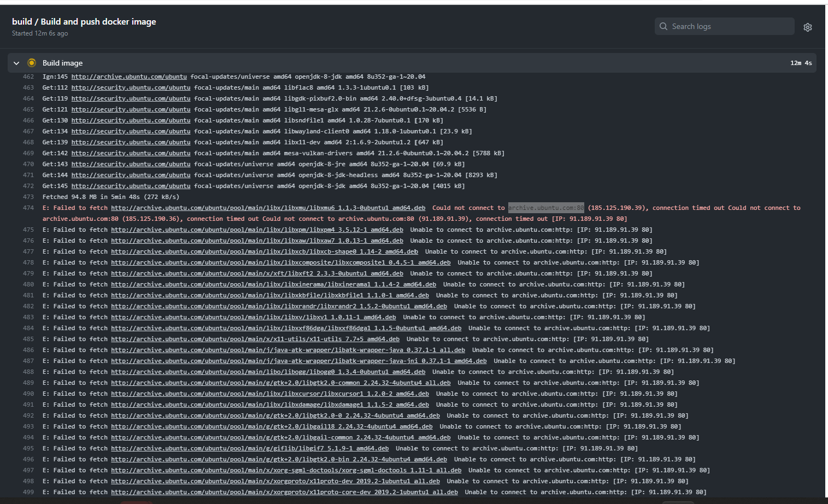Select log line number 462
The image size is (828, 504).
coord(28,77)
